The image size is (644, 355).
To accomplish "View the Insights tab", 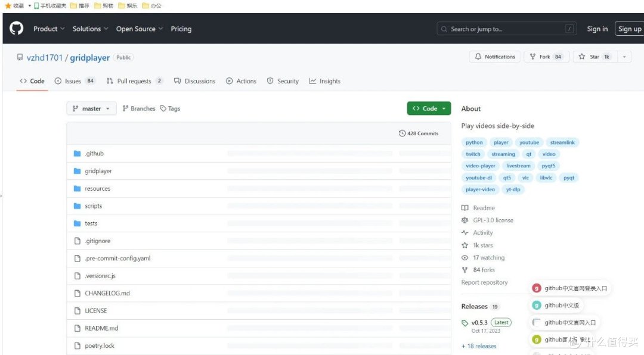I will tap(325, 81).
